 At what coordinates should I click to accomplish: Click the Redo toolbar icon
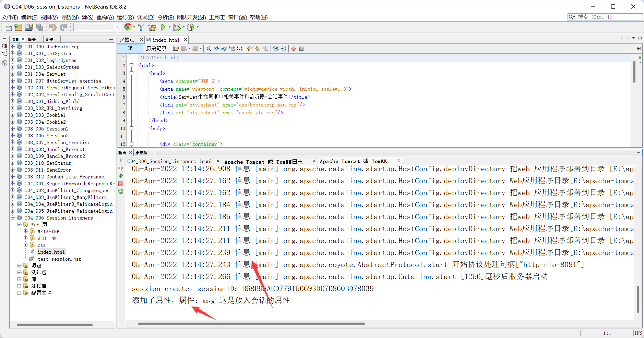(x=63, y=27)
